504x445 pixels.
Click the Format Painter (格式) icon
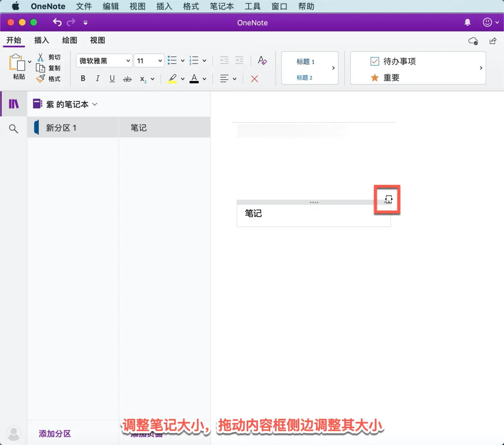pos(41,79)
